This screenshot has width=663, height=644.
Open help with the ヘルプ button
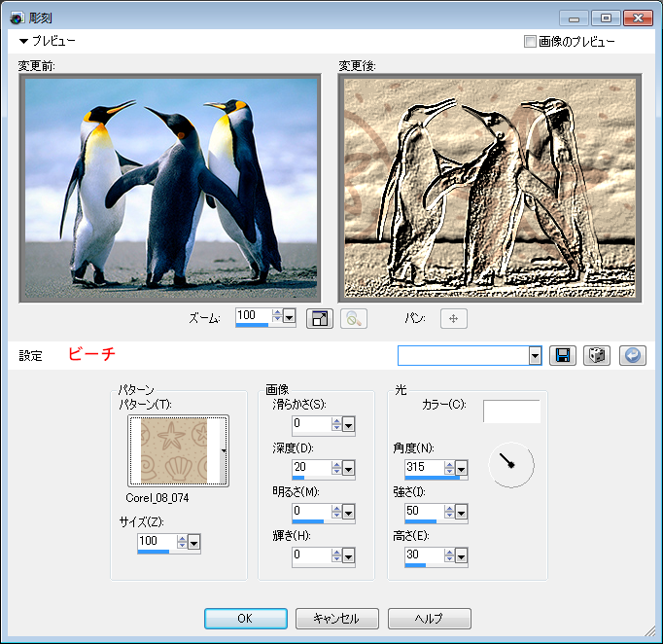pos(429,619)
